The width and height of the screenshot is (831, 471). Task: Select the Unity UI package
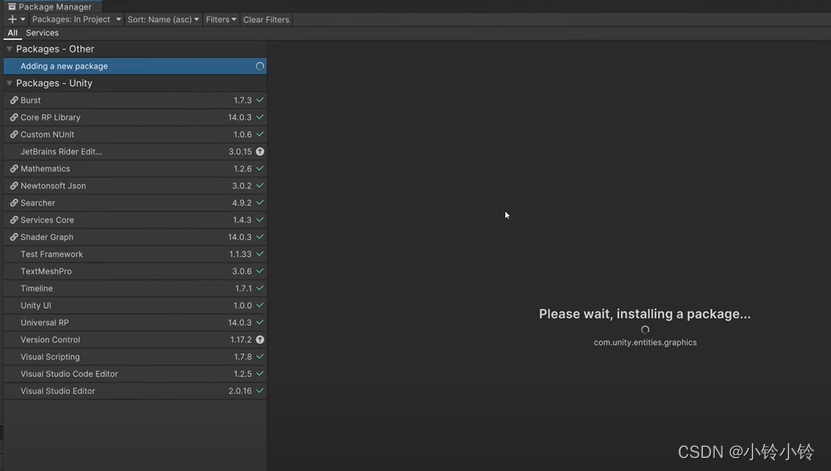click(135, 305)
